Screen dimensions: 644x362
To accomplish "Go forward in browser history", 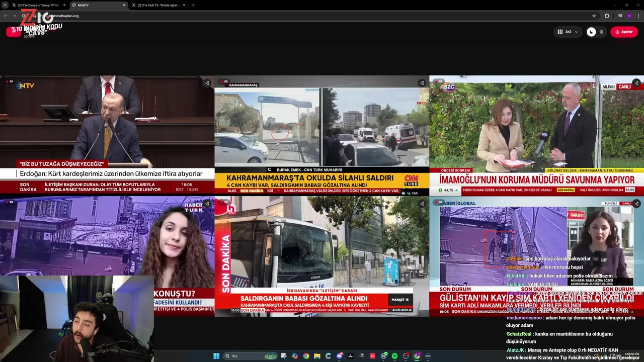I will pyautogui.click(x=14, y=16).
